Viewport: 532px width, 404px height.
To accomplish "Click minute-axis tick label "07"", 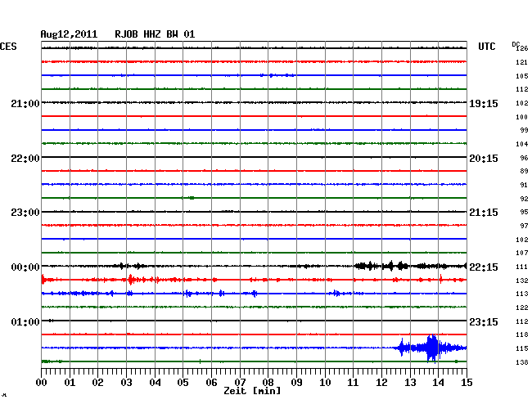I will (x=240, y=383).
